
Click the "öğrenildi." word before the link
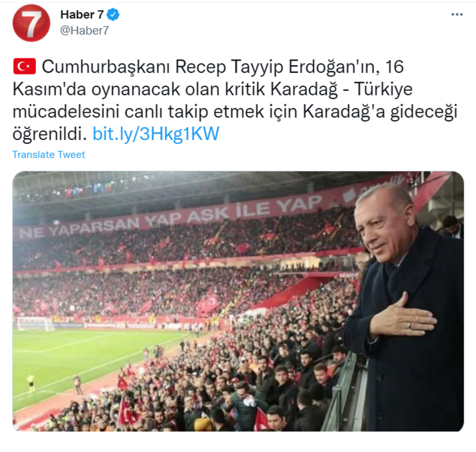point(50,134)
